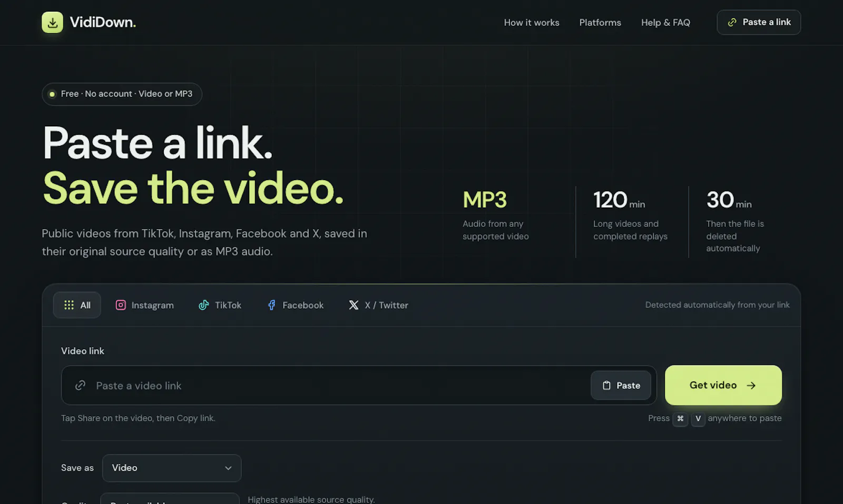Switch to the TikTok tab
843x504 pixels.
(220, 305)
